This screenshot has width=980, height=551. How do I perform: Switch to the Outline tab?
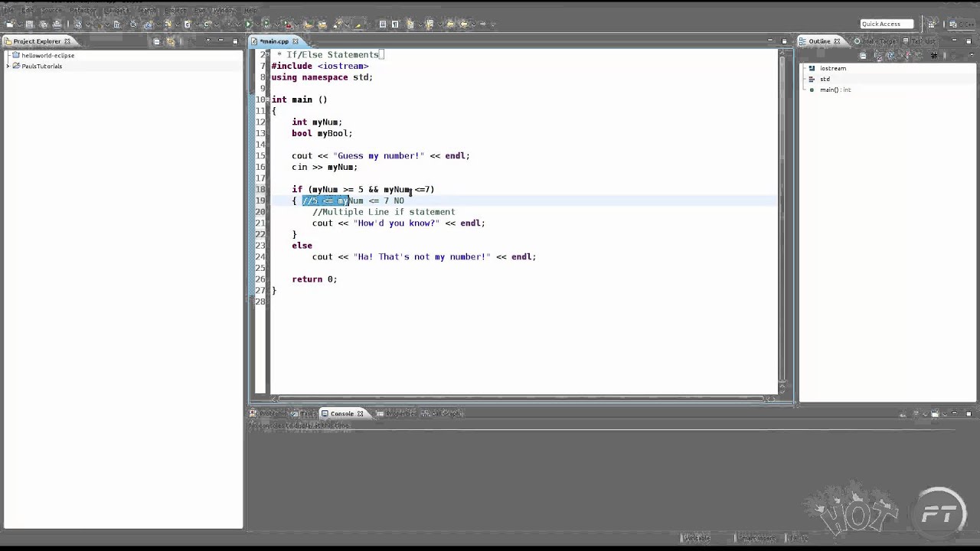819,41
